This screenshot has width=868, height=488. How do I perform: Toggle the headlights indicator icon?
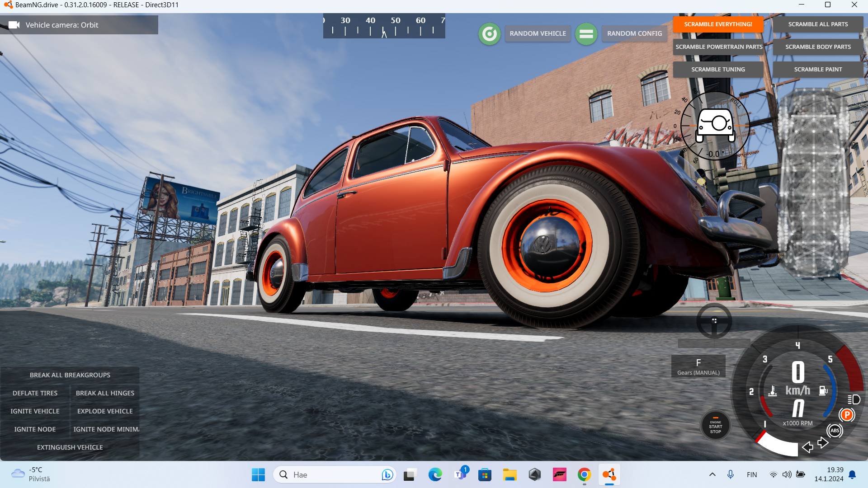coord(854,399)
